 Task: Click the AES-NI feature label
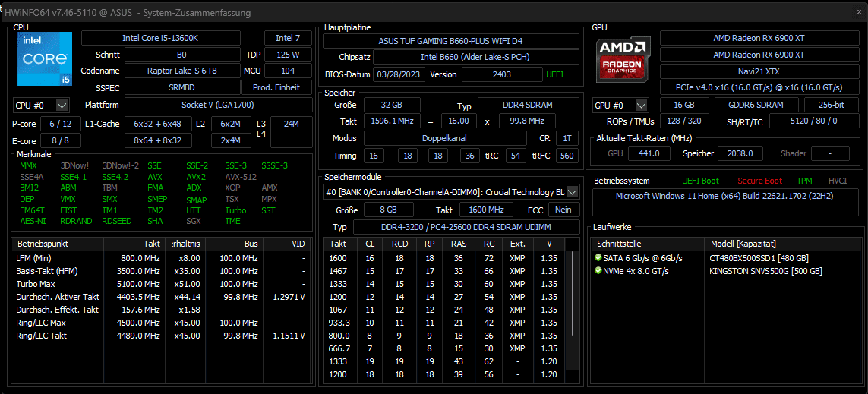[x=32, y=221]
